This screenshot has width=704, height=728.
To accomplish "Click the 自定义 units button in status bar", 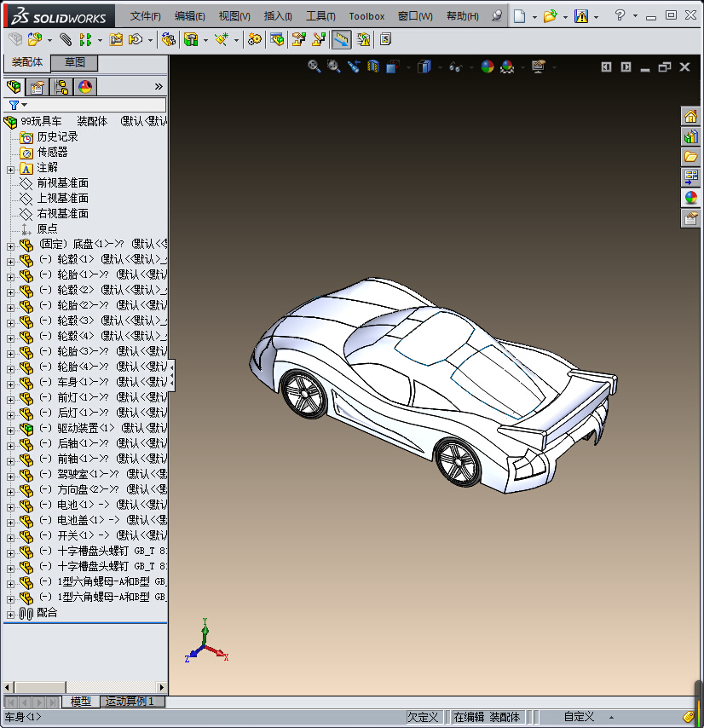I will tap(579, 717).
